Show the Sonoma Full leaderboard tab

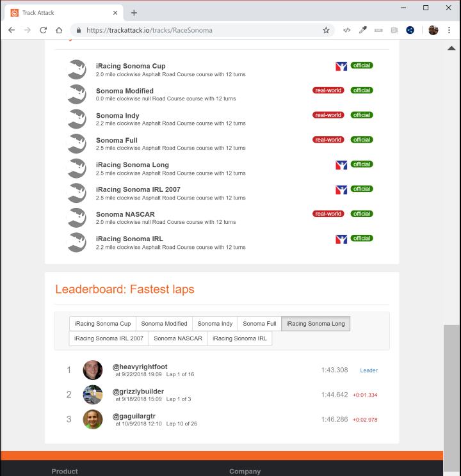[259, 324]
